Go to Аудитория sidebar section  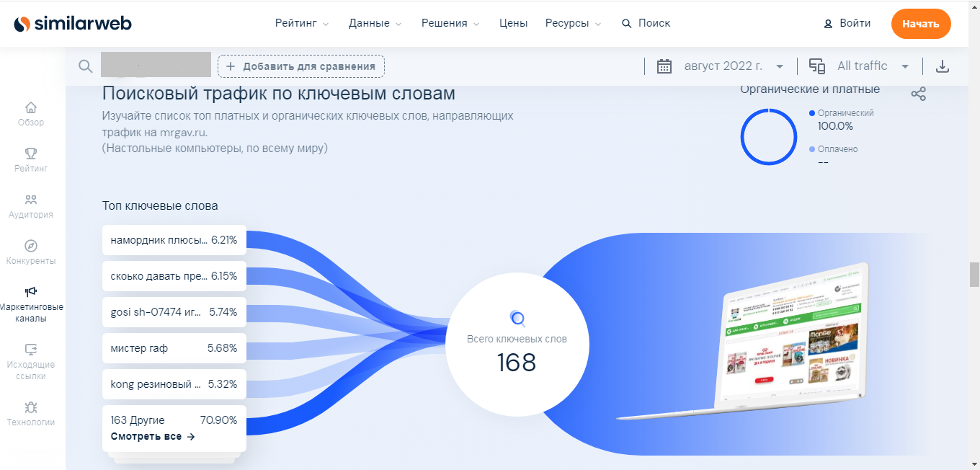(x=31, y=205)
